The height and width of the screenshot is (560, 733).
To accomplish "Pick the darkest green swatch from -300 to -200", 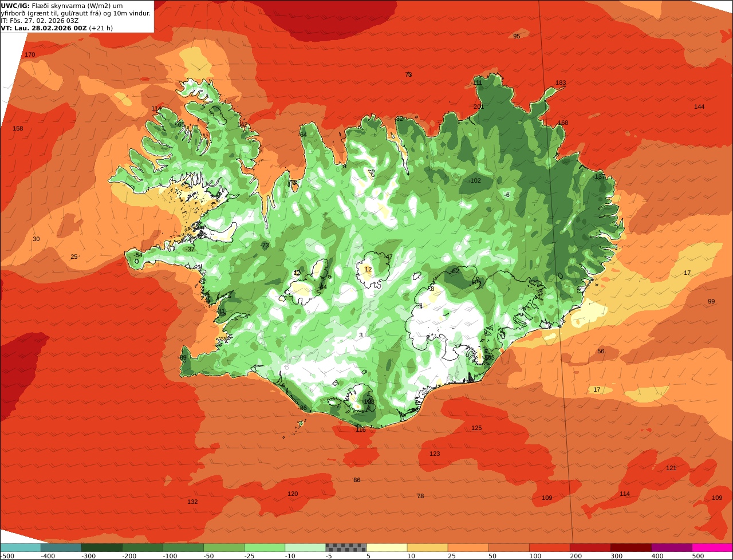I will [102, 547].
